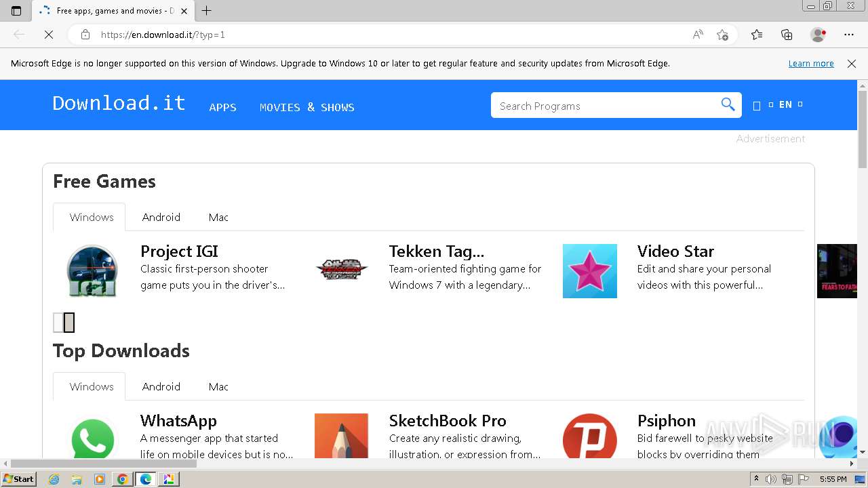Stop loading the page
868x488 pixels.
[49, 35]
